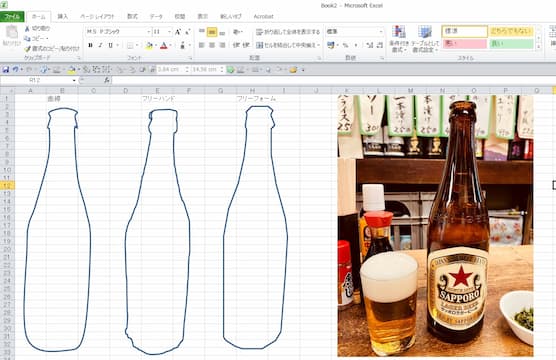The height and width of the screenshot is (360, 556).
Task: Select the Sapporo beer bottle photo
Action: [x=435, y=226]
